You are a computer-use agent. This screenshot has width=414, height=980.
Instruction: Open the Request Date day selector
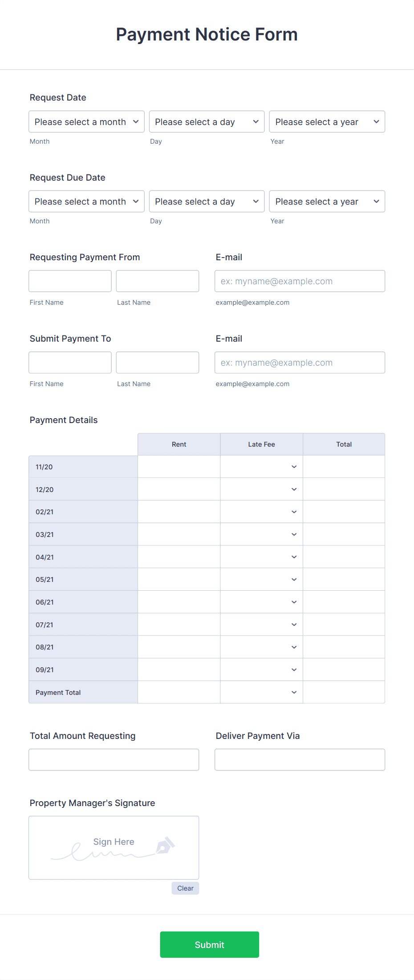206,121
